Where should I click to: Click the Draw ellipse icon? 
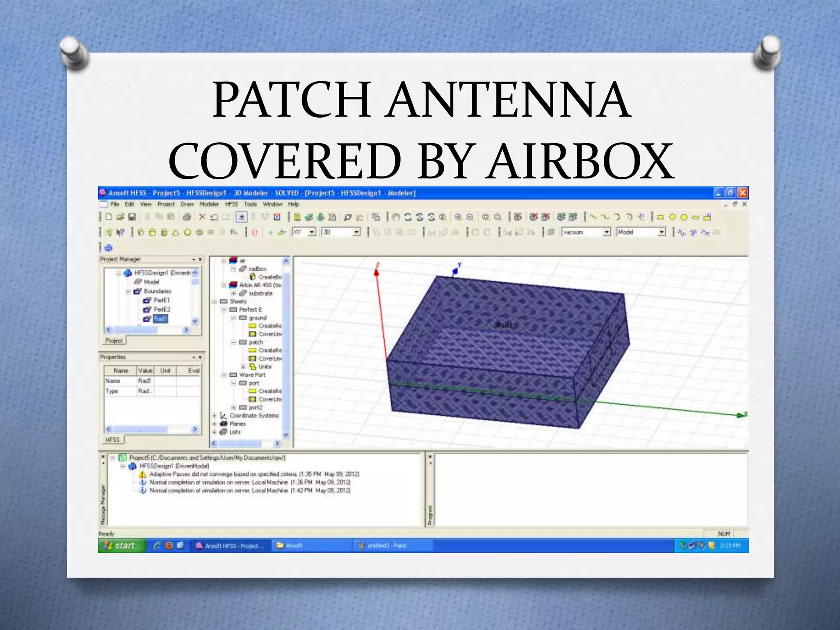696,217
